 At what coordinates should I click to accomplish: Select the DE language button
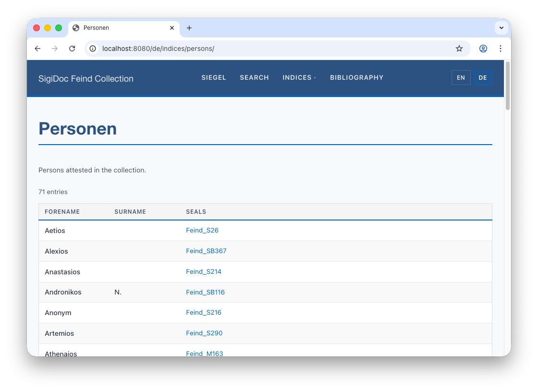pos(483,78)
